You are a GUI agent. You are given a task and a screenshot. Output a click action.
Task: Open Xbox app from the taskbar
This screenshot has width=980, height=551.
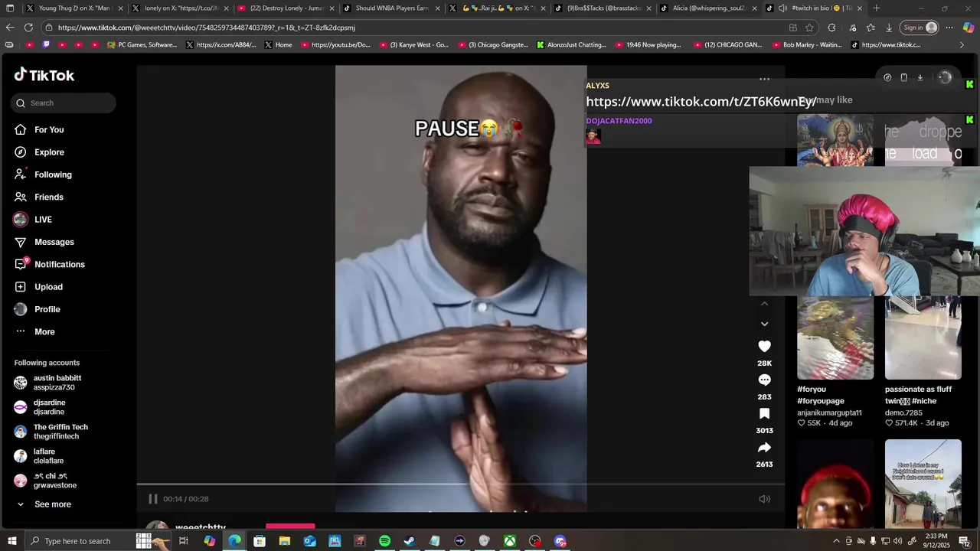point(509,541)
